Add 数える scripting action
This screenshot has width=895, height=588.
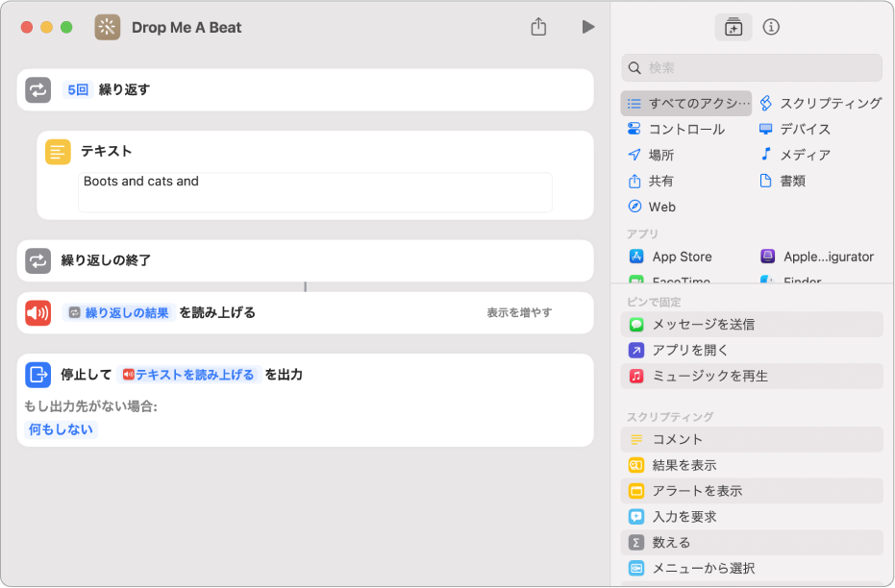(x=752, y=543)
